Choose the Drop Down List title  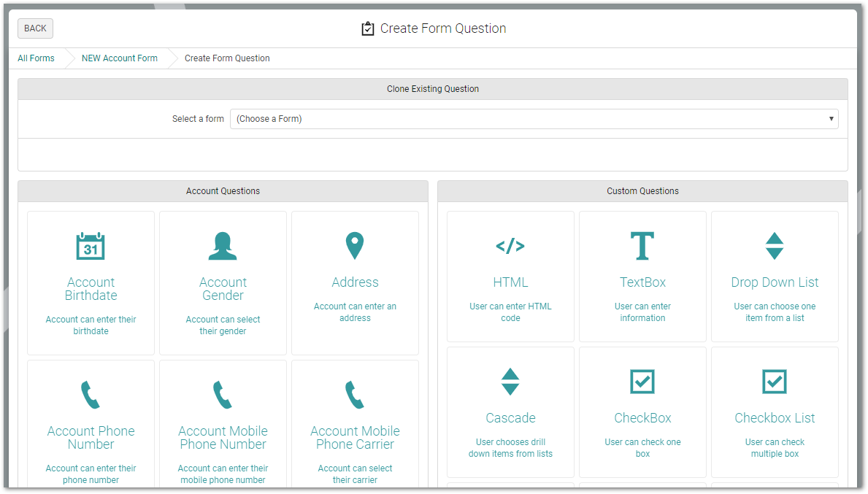point(775,282)
